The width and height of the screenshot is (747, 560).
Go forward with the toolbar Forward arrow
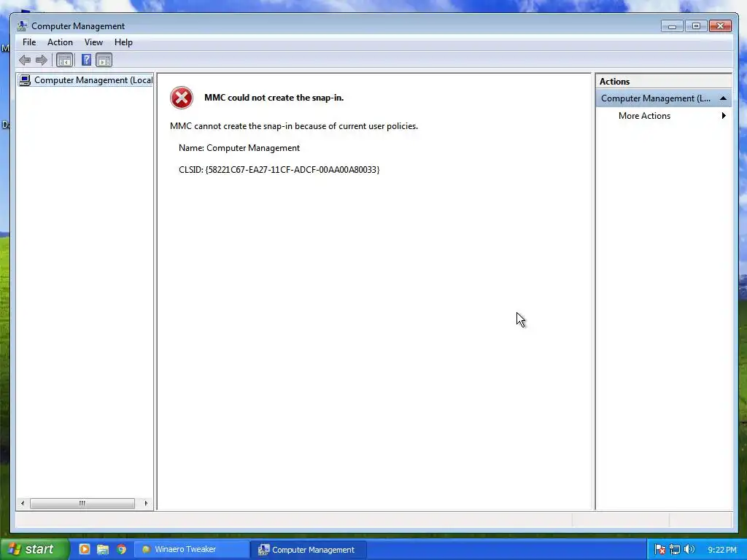pos(42,60)
